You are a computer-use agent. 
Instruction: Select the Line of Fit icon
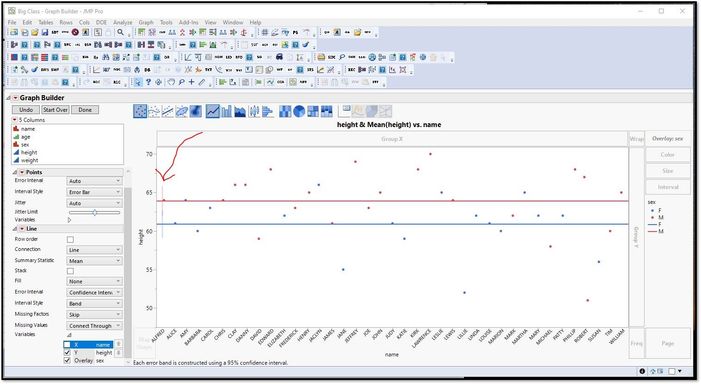[167, 111]
